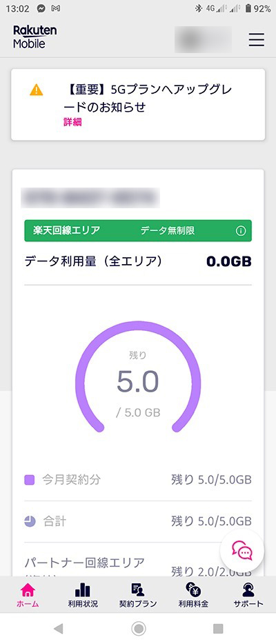Tap the home icon in bottom bar

28,590
